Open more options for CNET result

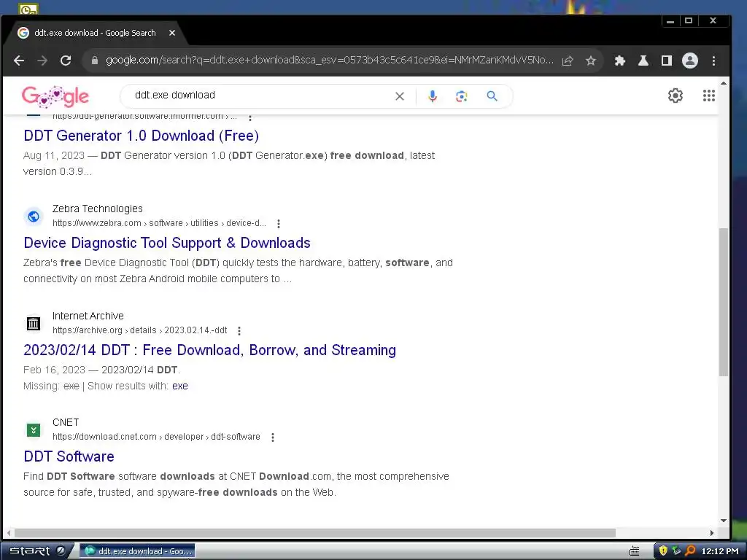[x=273, y=437]
